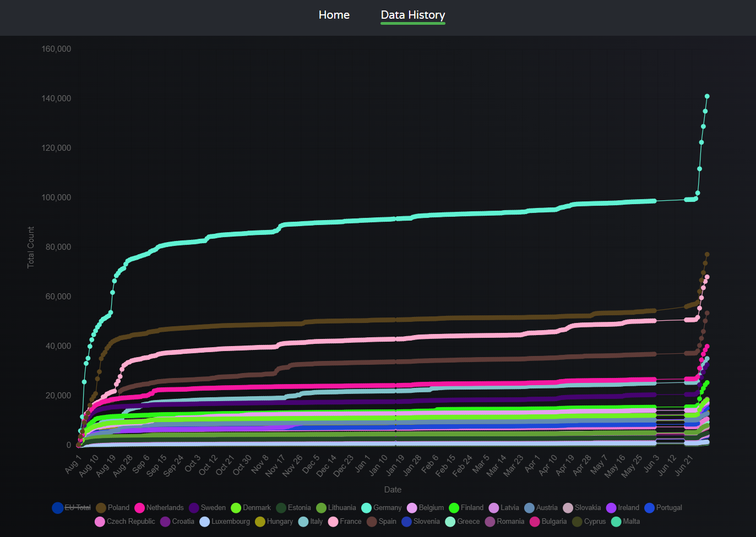Toggle Cyprus legend label
Viewport: 756px width, 537px height.
(595, 521)
